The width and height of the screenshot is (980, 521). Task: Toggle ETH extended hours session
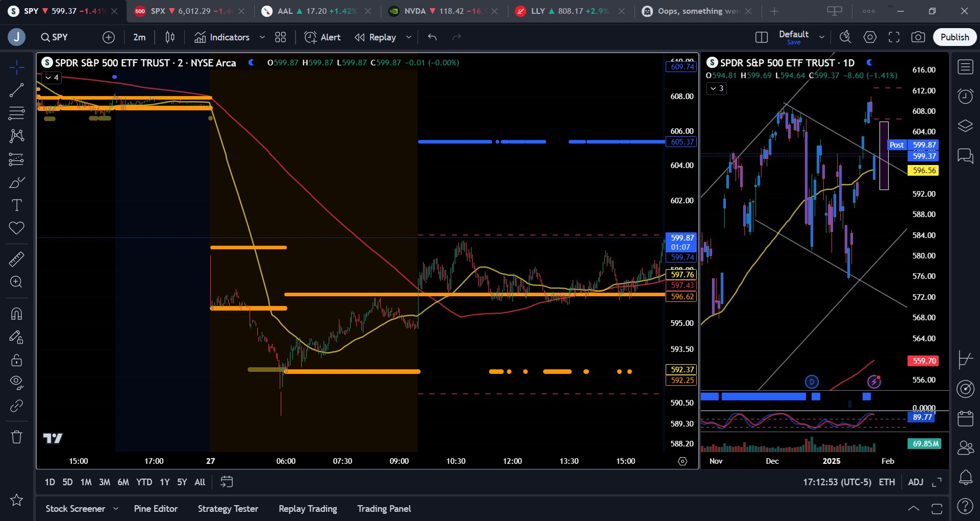(887, 482)
